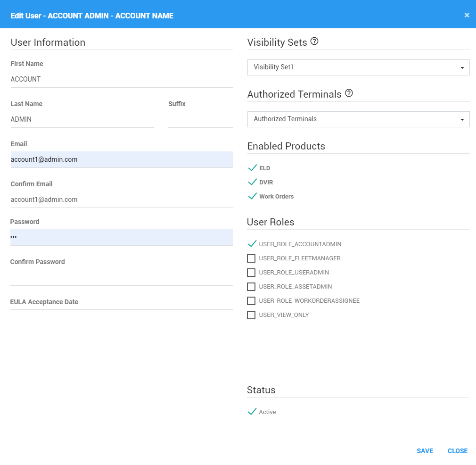The width and height of the screenshot is (476, 465).
Task: Toggle the DVIR product checkmark
Action: (x=252, y=182)
